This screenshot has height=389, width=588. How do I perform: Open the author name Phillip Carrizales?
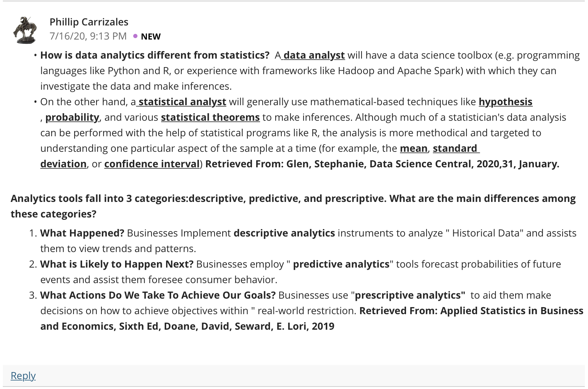coord(89,22)
